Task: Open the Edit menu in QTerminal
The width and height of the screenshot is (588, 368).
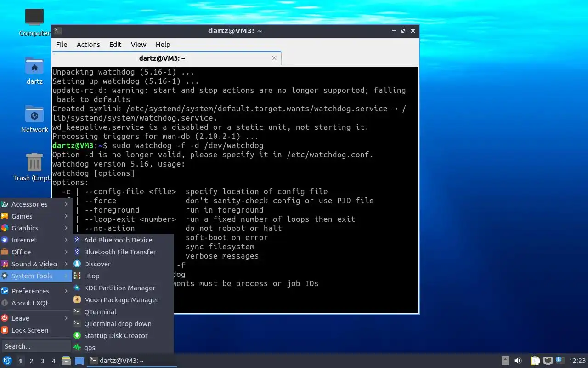Action: (115, 45)
